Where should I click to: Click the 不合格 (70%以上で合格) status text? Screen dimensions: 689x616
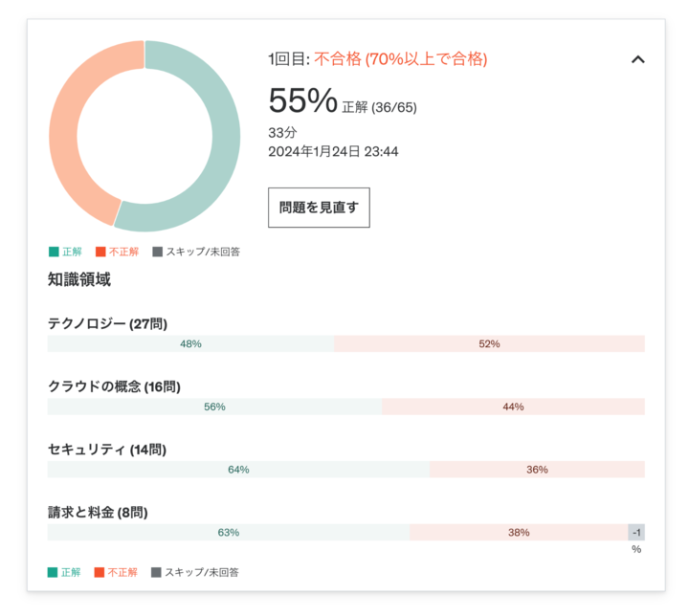pos(401,59)
